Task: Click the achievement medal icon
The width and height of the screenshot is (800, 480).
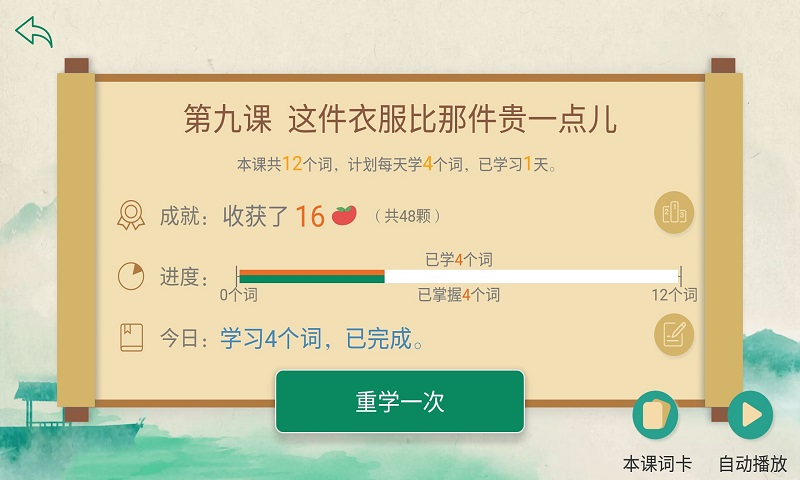Action: click(131, 215)
